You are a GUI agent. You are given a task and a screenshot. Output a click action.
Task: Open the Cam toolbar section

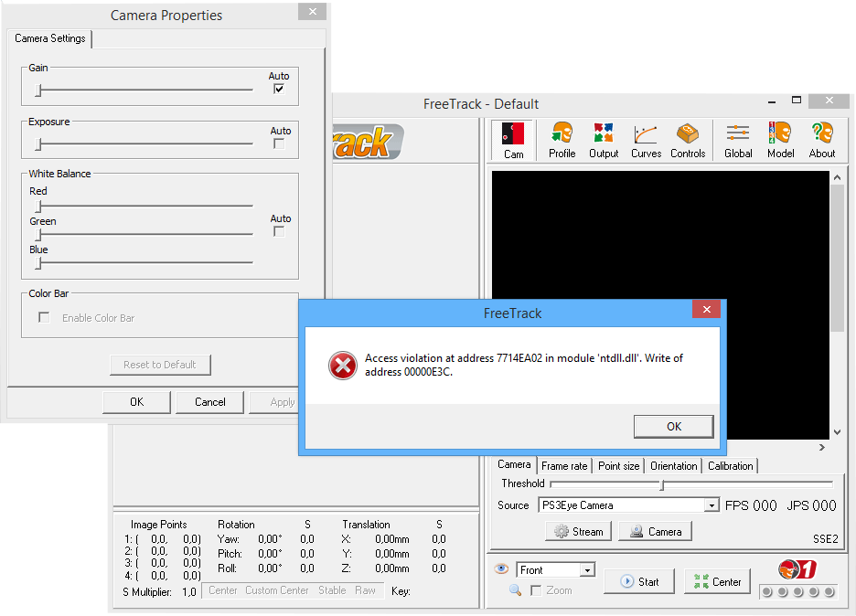tap(513, 140)
